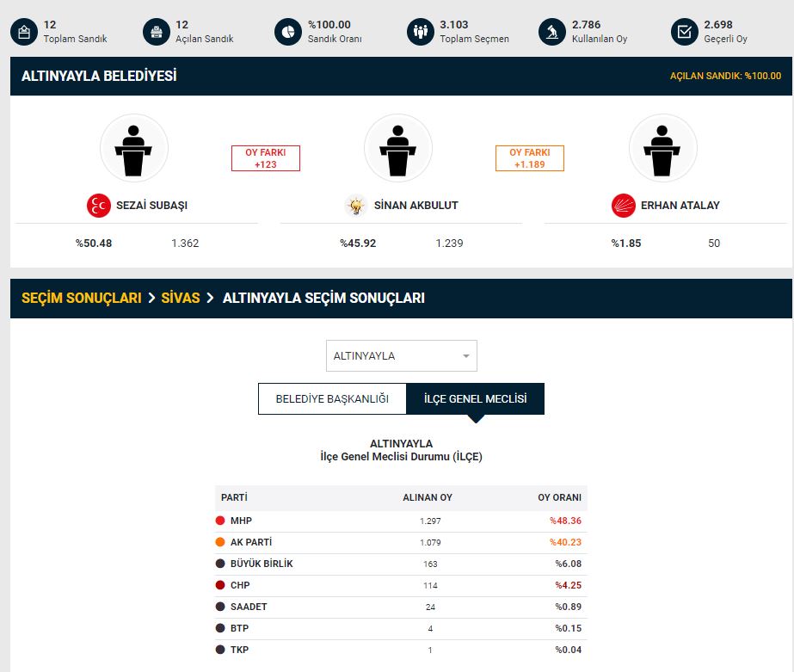Select the İlçe Genel Meclisi tab
Image resolution: width=794 pixels, height=672 pixels.
click(475, 399)
